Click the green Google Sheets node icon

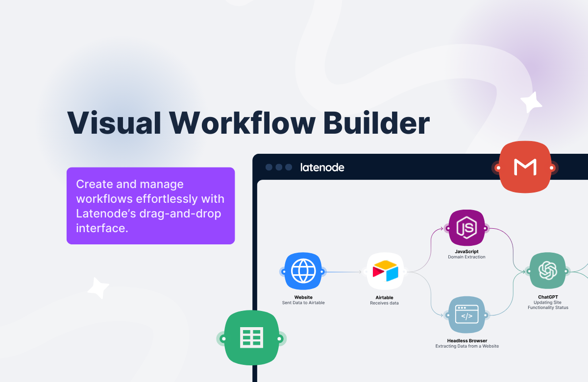coord(251,338)
